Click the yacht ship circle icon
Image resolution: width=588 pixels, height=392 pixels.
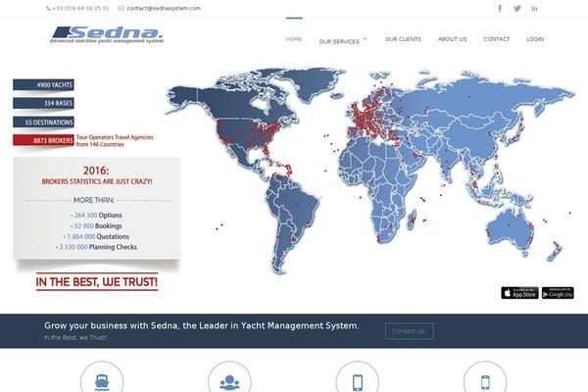point(102,377)
